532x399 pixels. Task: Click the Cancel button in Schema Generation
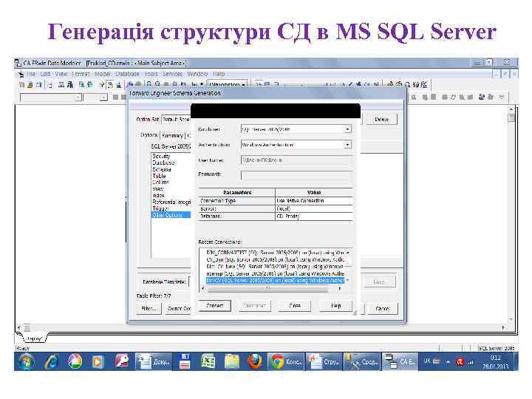coord(383,309)
